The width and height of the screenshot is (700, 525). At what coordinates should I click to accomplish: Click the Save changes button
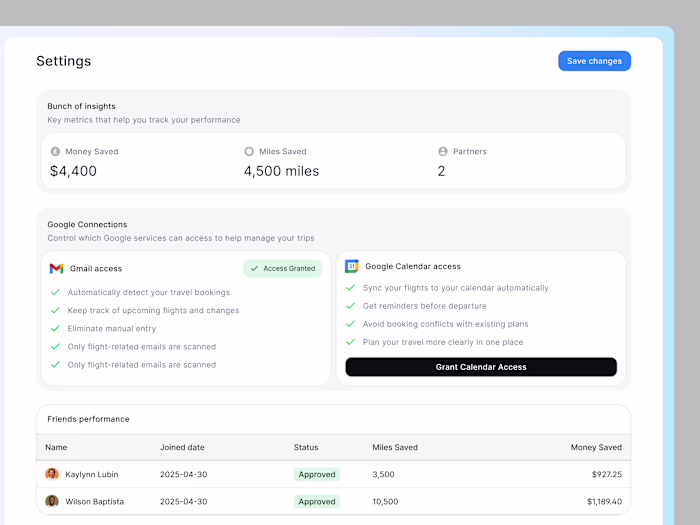click(x=594, y=61)
